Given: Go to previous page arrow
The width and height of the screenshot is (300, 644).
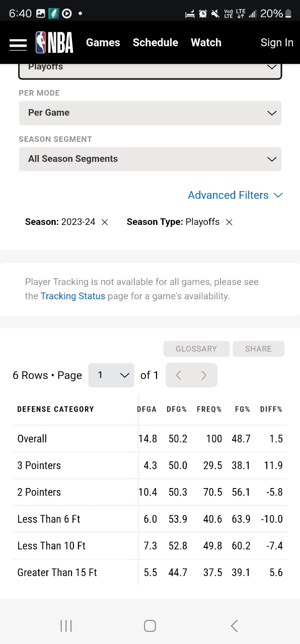Looking at the screenshot, I should click(178, 375).
